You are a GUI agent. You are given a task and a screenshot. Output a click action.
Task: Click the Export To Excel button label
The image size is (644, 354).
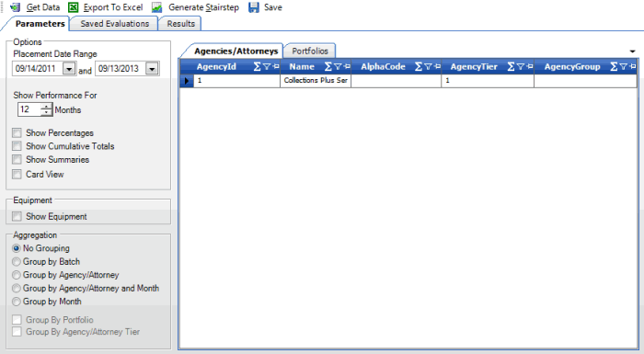tap(113, 7)
